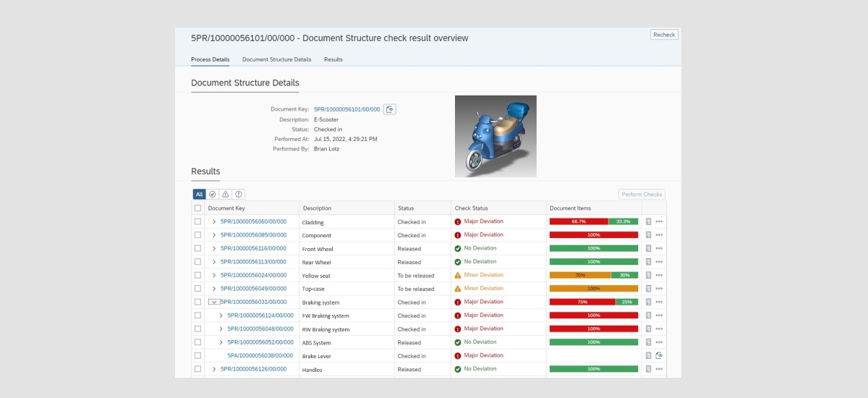Open details sheet icon for Braking system row
868x398 pixels.
tap(649, 302)
